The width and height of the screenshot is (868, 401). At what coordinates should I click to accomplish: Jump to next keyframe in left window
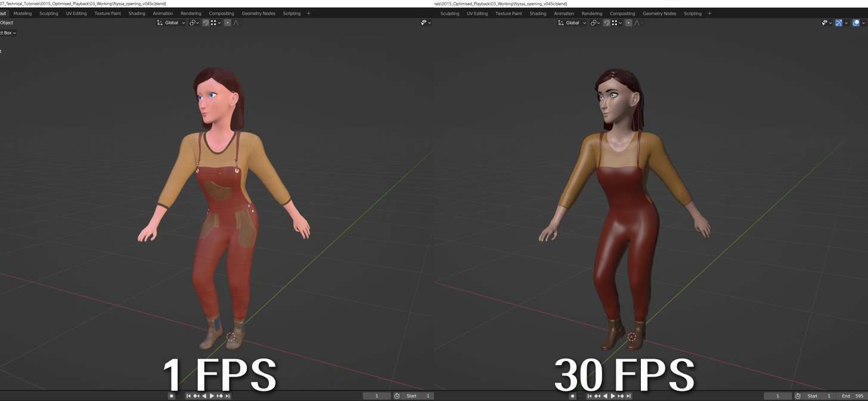tap(219, 396)
